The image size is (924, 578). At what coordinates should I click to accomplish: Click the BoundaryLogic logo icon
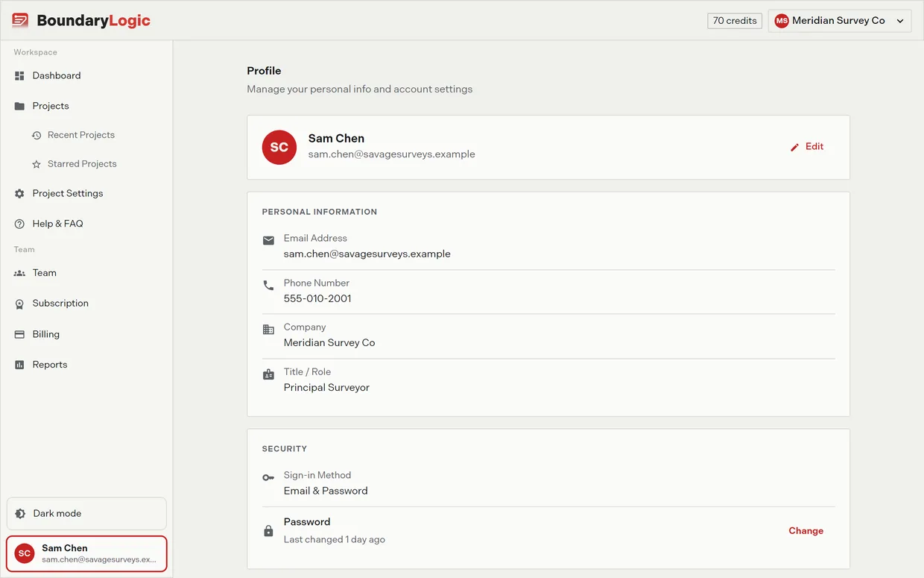pos(20,20)
